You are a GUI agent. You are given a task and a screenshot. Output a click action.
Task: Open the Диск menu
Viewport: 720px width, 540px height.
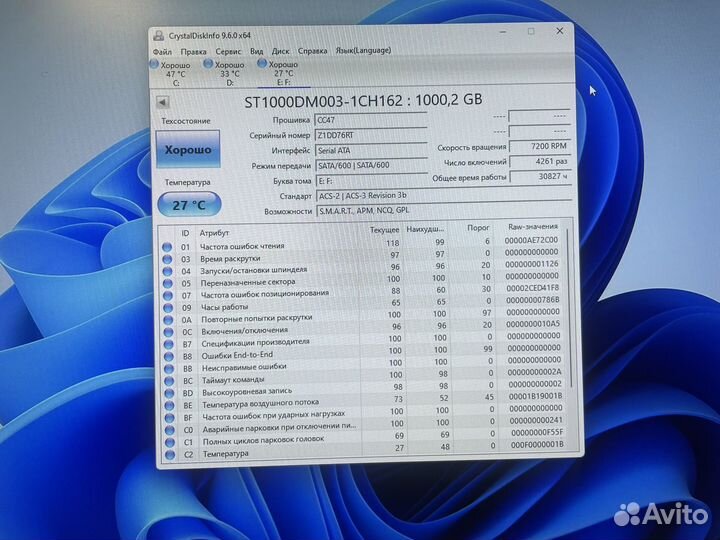[x=280, y=51]
